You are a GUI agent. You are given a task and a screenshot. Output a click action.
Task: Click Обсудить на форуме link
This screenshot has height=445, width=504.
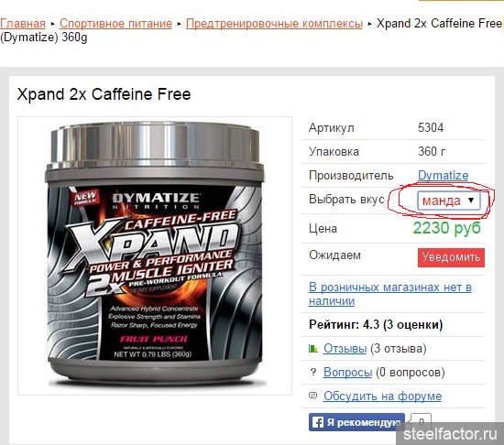pos(382,396)
